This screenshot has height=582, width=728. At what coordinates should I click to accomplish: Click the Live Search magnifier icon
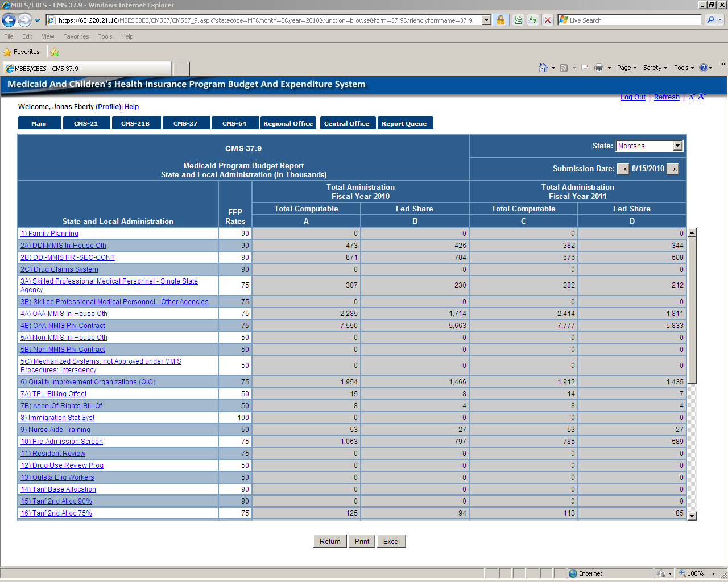pyautogui.click(x=710, y=20)
